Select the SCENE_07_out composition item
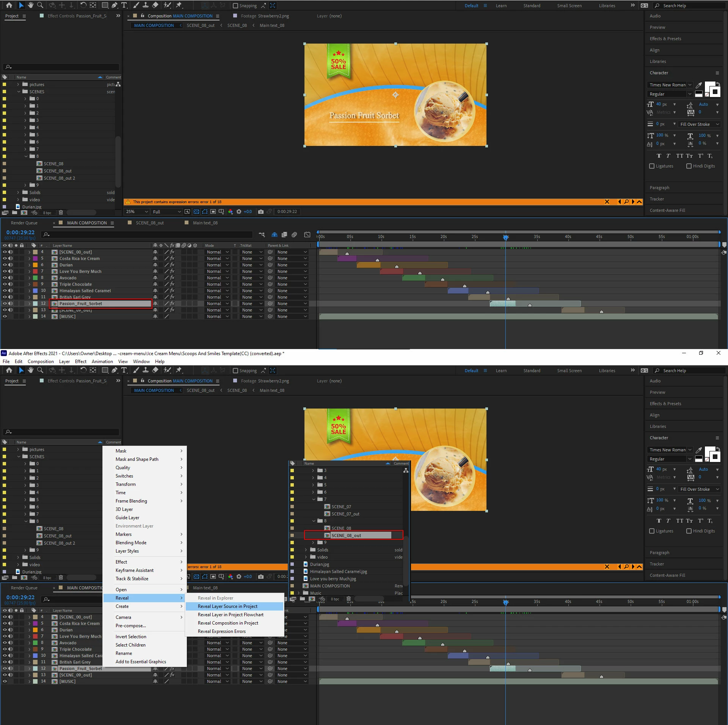The image size is (728, 725). pyautogui.click(x=345, y=514)
